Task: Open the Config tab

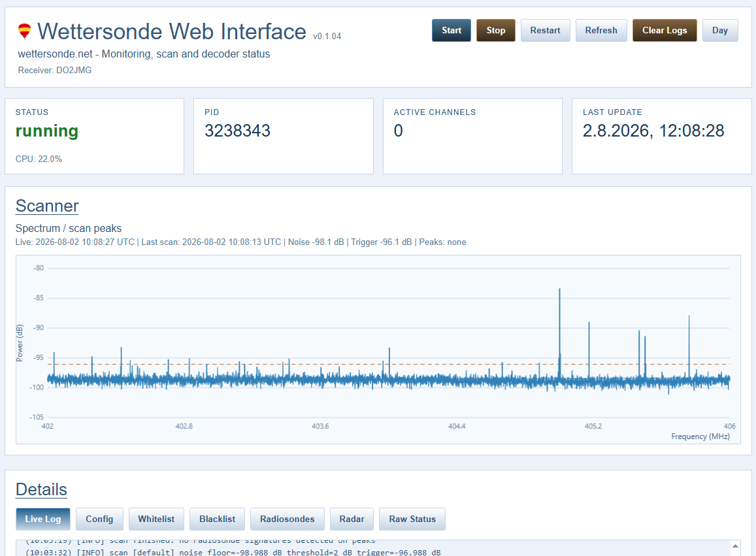Action: point(99,519)
